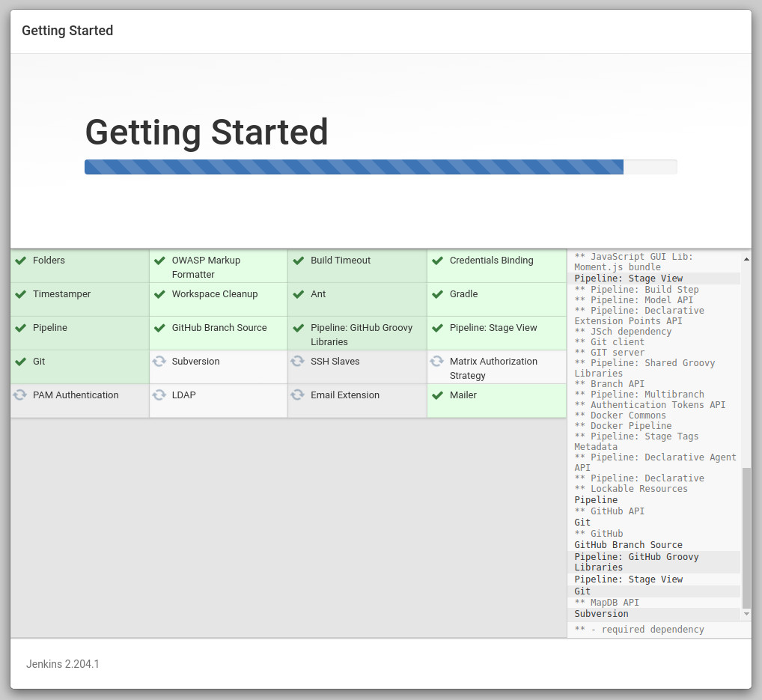Viewport: 762px width, 700px height.
Task: Click '** - required dependency' legend text
Action: click(639, 630)
